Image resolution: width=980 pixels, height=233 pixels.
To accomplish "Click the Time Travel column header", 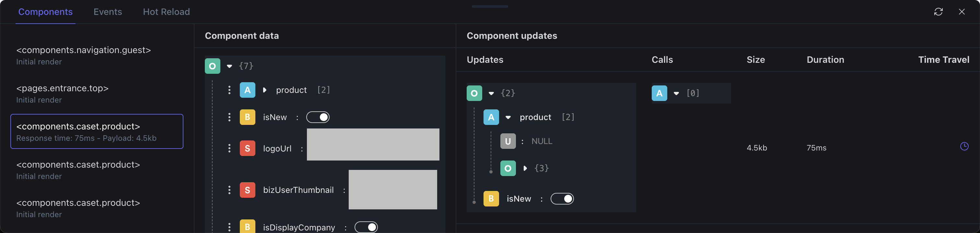I will [943, 60].
